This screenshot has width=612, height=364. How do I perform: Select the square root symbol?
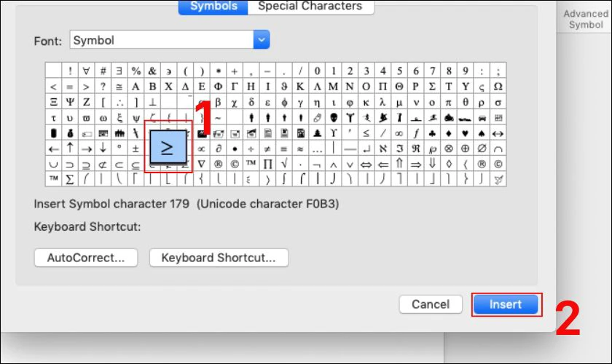pos(284,164)
